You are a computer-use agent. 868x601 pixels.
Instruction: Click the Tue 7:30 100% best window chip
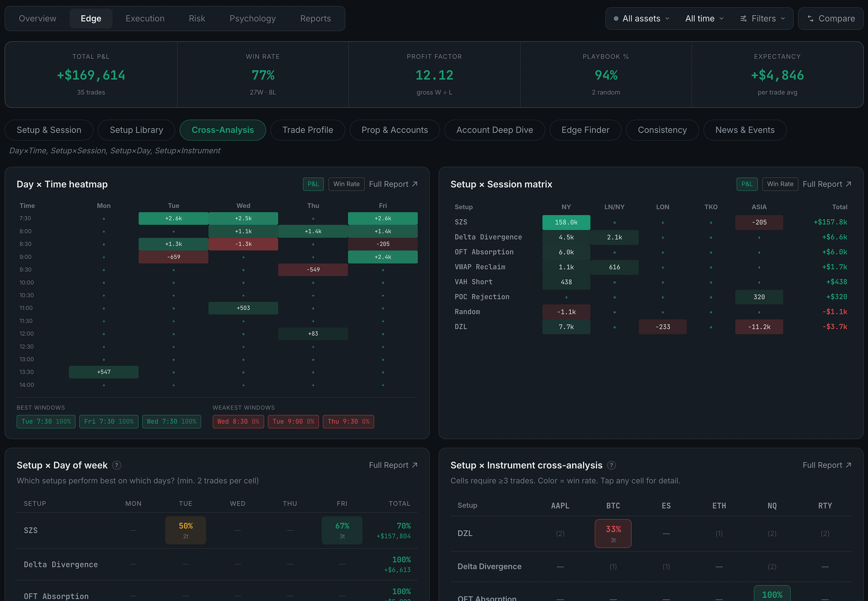pos(46,421)
